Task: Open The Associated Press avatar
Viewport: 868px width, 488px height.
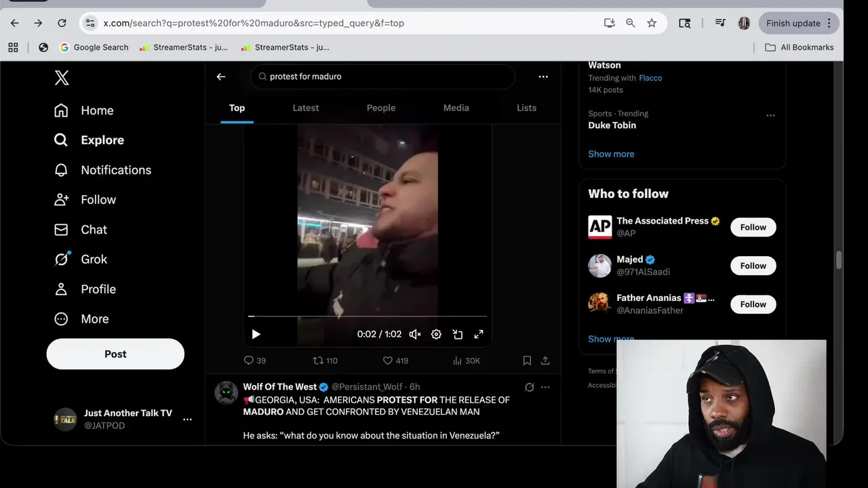Action: (599, 227)
